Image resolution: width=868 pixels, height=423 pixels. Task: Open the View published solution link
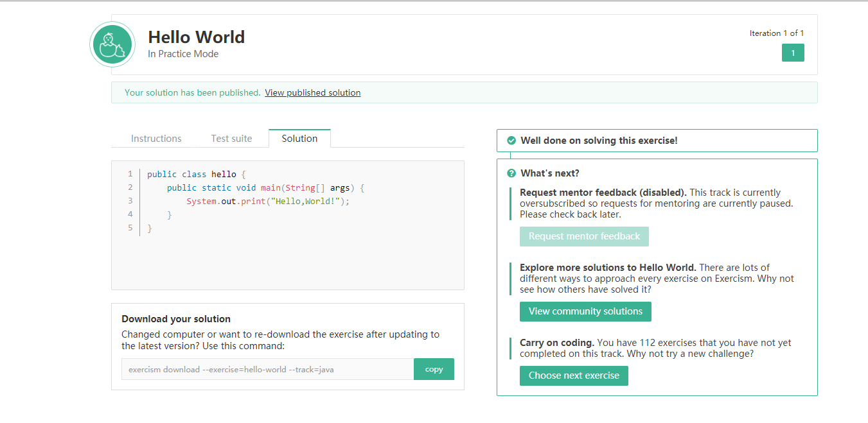(x=312, y=92)
